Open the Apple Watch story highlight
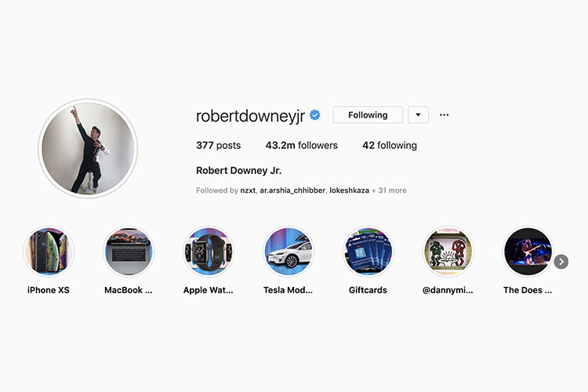 209,251
